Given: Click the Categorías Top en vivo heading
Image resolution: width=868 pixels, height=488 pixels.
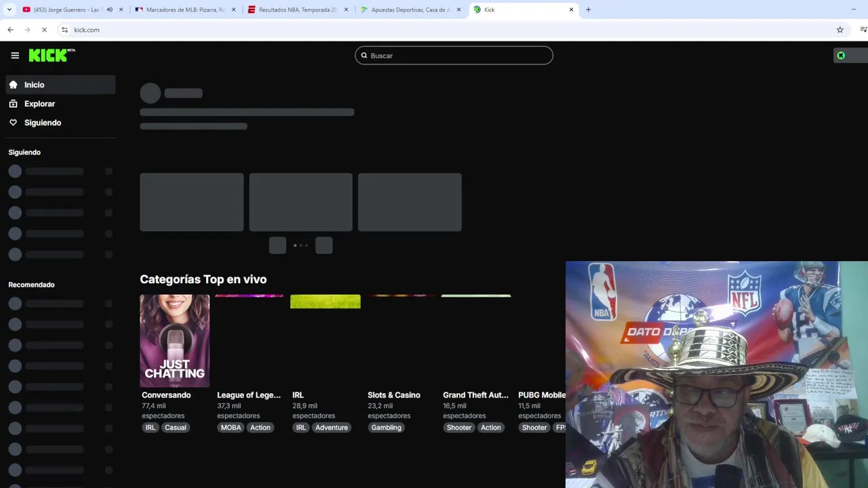Looking at the screenshot, I should (203, 279).
